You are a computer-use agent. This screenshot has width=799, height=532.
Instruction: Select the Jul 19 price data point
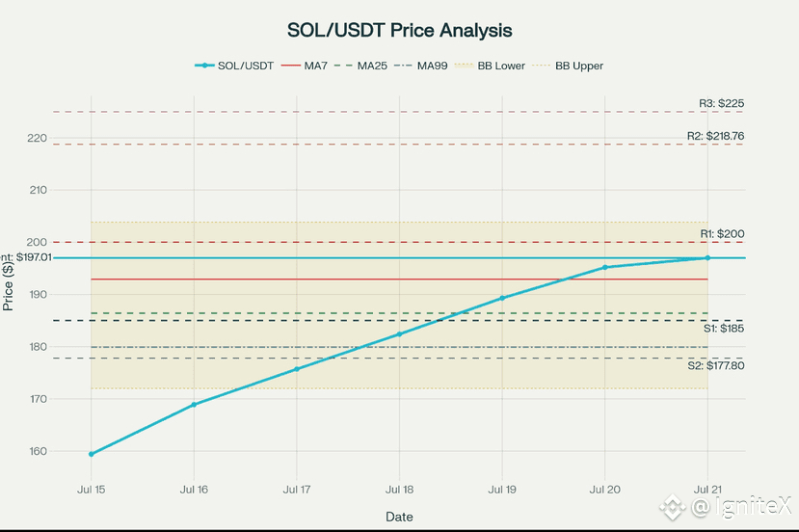[x=502, y=298]
